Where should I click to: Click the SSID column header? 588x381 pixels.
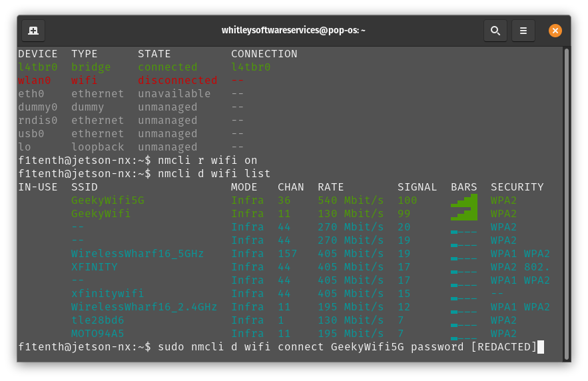click(85, 187)
